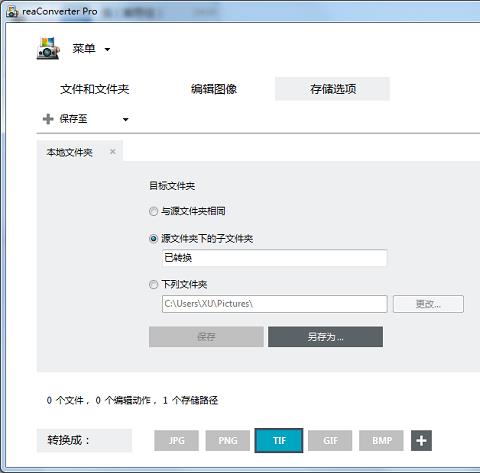
Task: Click the reaConverter Pro title bar icon
Action: click(12, 11)
